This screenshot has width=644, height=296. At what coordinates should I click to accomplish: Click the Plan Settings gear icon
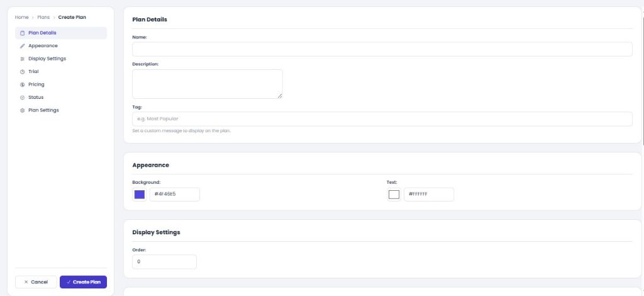pyautogui.click(x=23, y=111)
